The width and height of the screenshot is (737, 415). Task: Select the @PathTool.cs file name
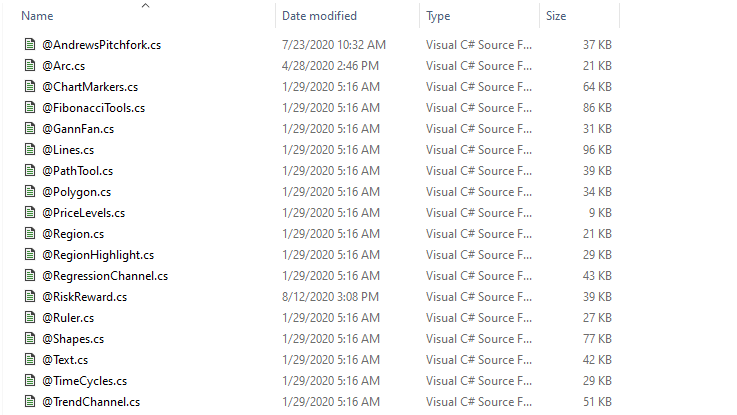tap(77, 171)
